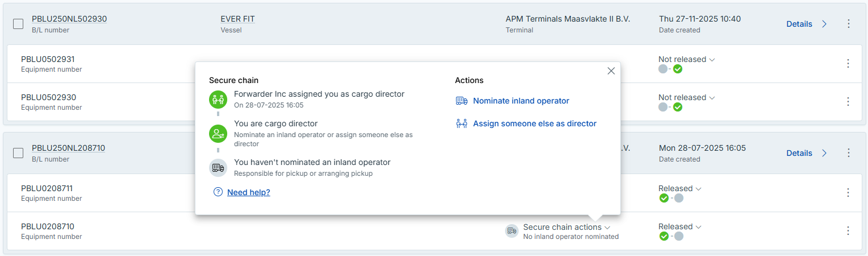
Task: Expand Released status for PBLU0208710
Action: point(679,226)
